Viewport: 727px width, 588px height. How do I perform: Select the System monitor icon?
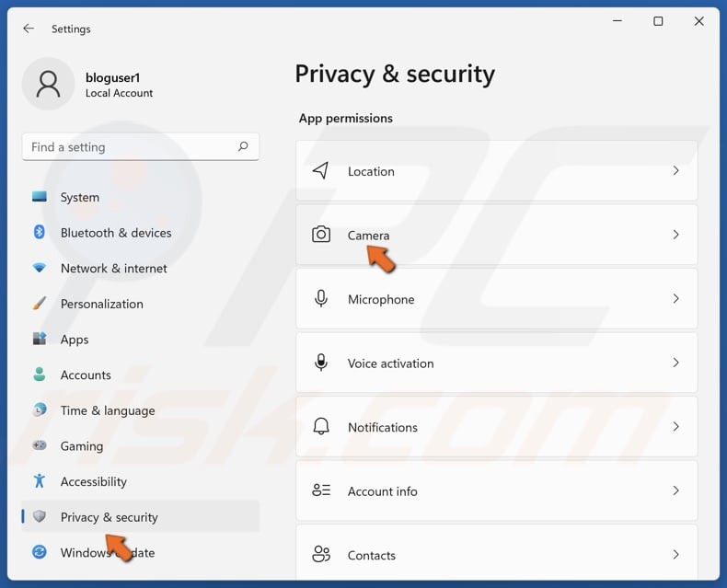pyautogui.click(x=40, y=197)
